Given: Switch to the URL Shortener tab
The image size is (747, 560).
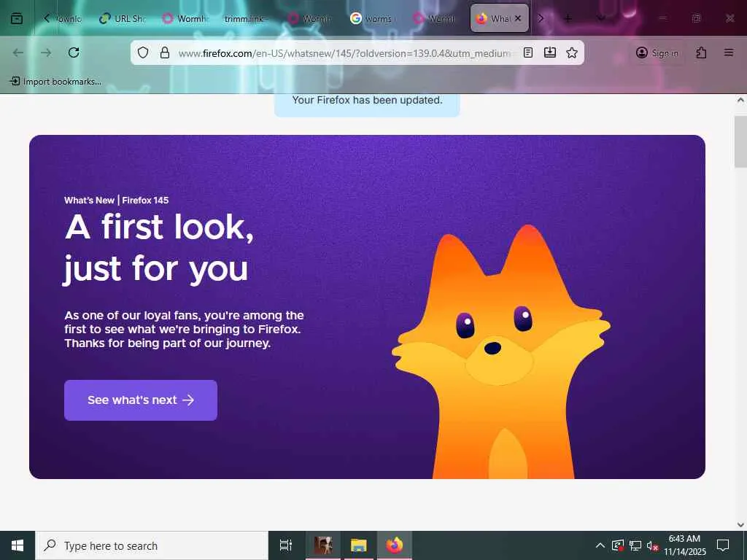Looking at the screenshot, I should (123, 18).
